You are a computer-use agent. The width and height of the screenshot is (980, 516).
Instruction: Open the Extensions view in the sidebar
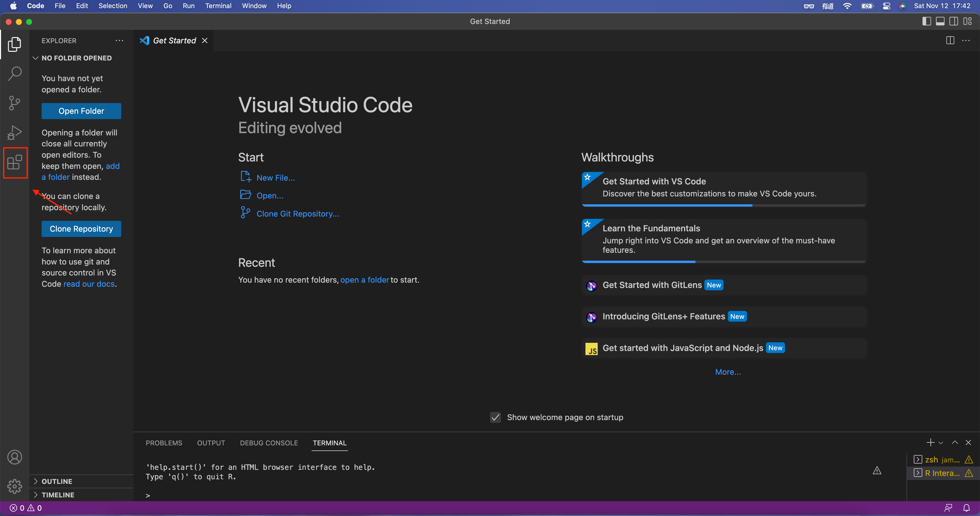[15, 163]
